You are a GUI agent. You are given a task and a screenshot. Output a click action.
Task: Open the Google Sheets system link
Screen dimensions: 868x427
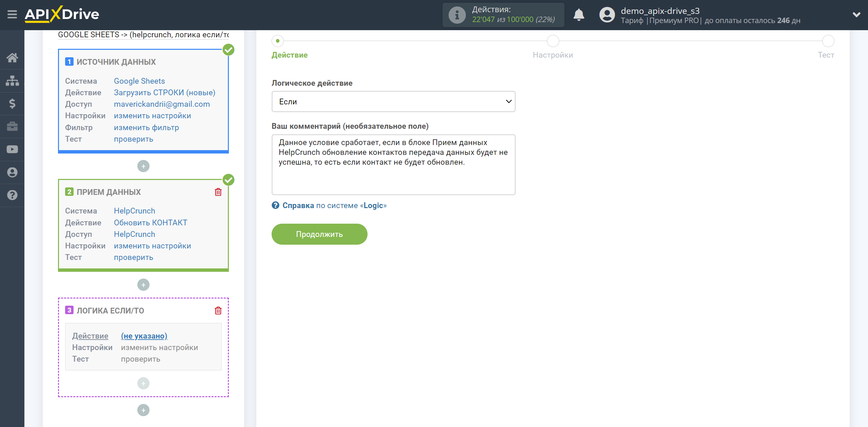(x=139, y=81)
